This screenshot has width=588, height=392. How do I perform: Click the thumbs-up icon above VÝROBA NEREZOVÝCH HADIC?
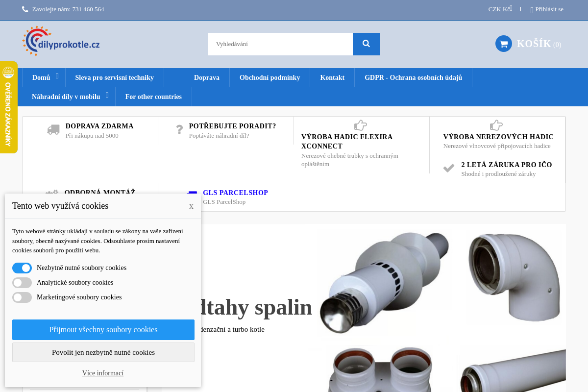pyautogui.click(x=497, y=126)
